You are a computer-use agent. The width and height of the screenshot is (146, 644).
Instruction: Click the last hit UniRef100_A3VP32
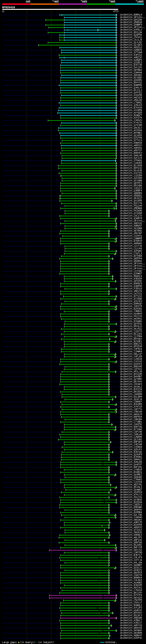pos(131,638)
